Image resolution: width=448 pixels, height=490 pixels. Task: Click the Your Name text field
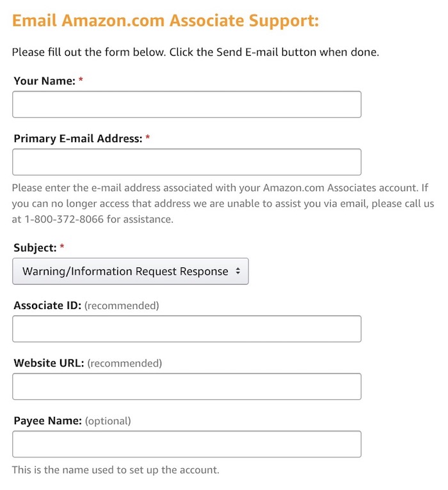(x=186, y=104)
